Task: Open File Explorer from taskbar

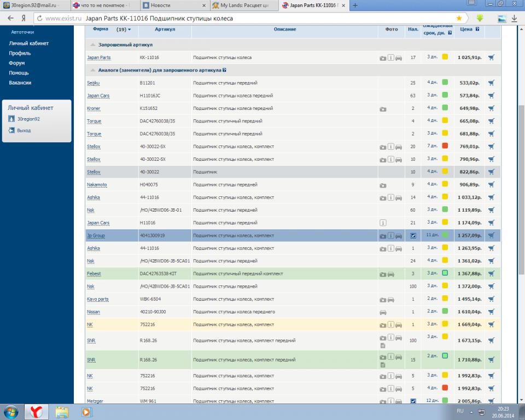Action: [x=62, y=412]
